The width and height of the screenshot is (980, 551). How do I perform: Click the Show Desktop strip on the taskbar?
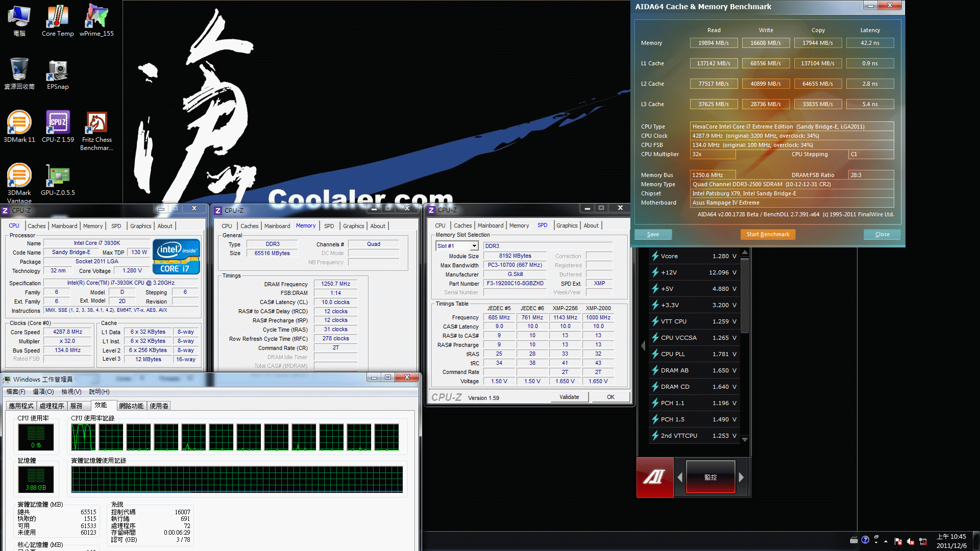pyautogui.click(x=975, y=541)
